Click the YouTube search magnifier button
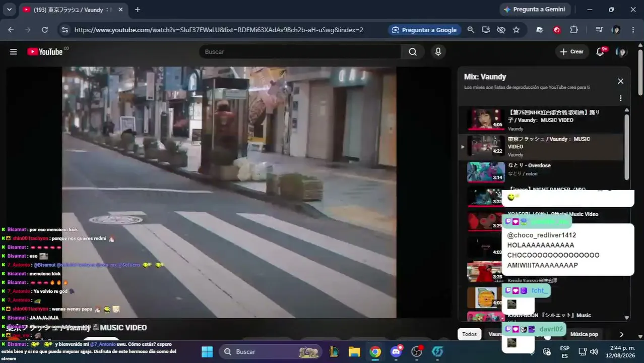 pos(413,52)
